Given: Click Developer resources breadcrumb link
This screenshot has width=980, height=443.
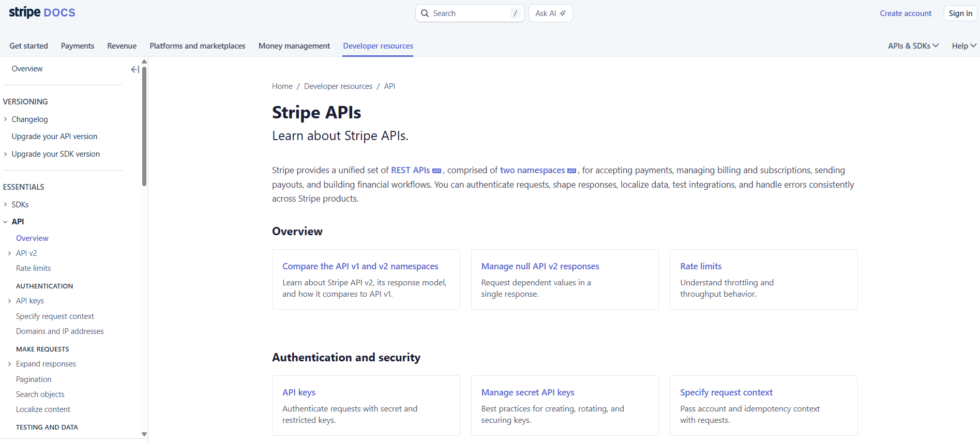Looking at the screenshot, I should 338,86.
